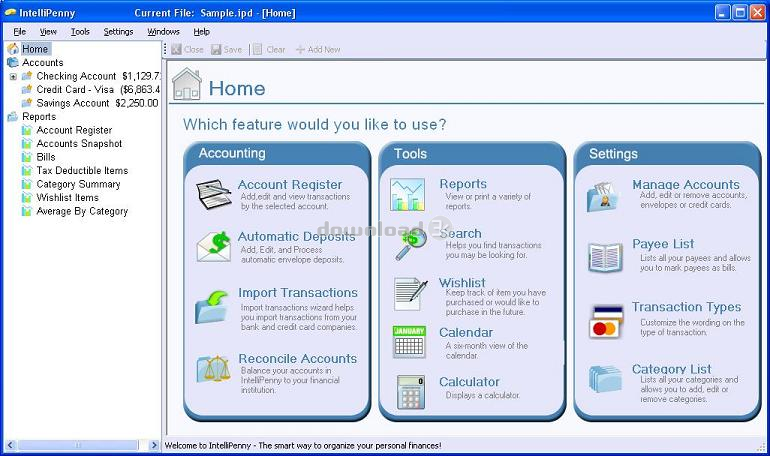Image resolution: width=770 pixels, height=456 pixels.
Task: Expand the Checking Account tree node
Action: [13, 77]
